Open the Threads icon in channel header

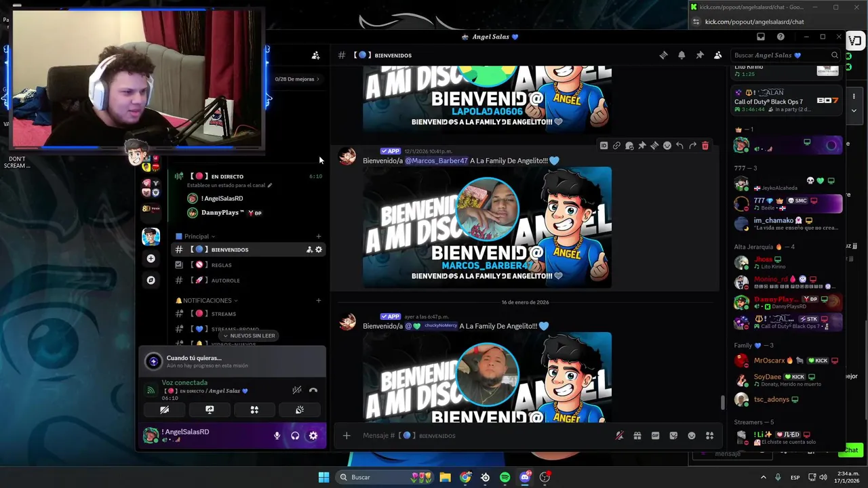663,56
